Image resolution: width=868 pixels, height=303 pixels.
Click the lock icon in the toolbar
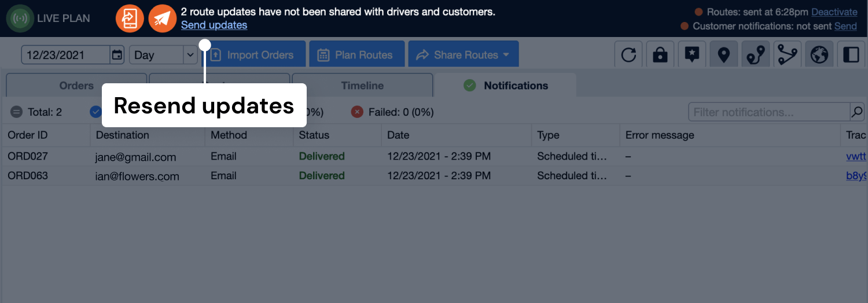660,55
